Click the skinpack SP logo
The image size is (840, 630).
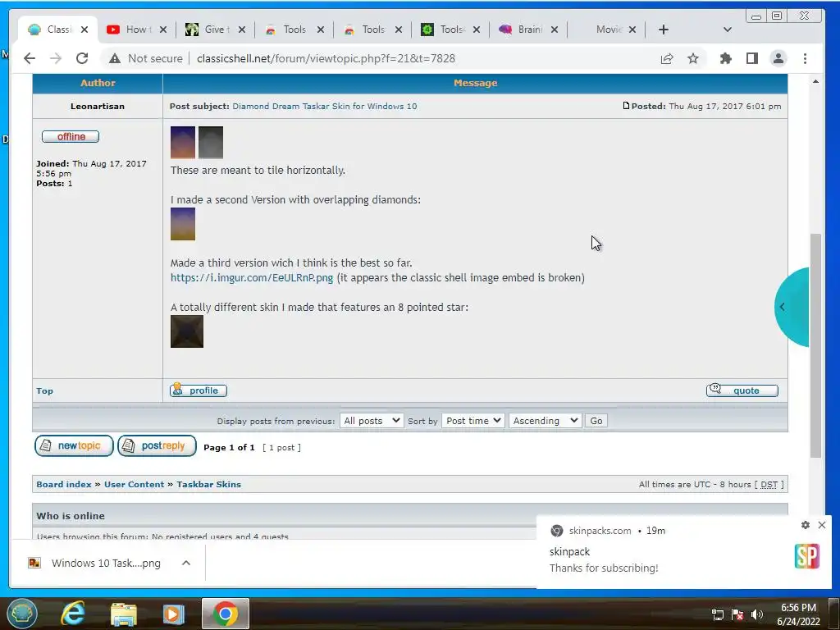click(x=807, y=556)
